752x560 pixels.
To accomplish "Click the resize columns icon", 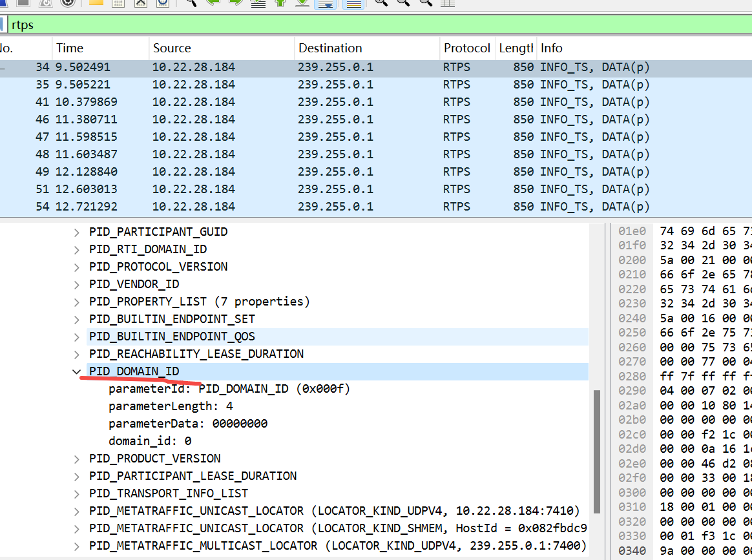I will tap(447, 3).
